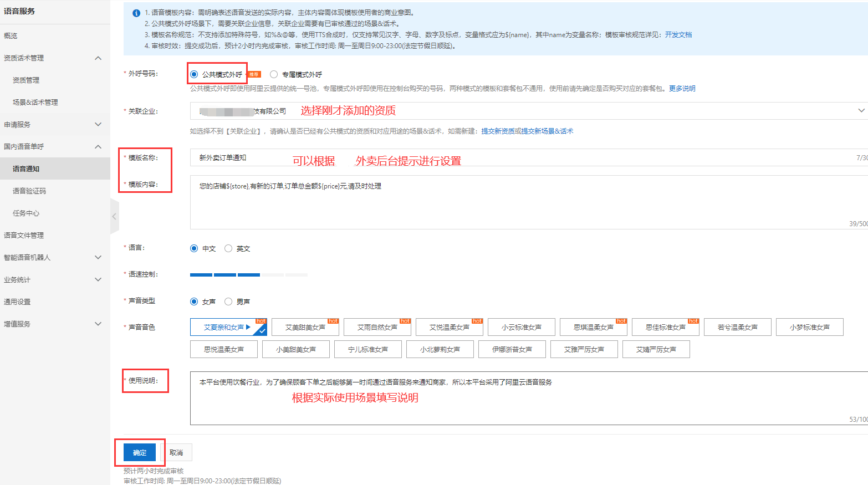Select 专属模式外呼 radio option
The width and height of the screenshot is (868, 485).
(274, 74)
